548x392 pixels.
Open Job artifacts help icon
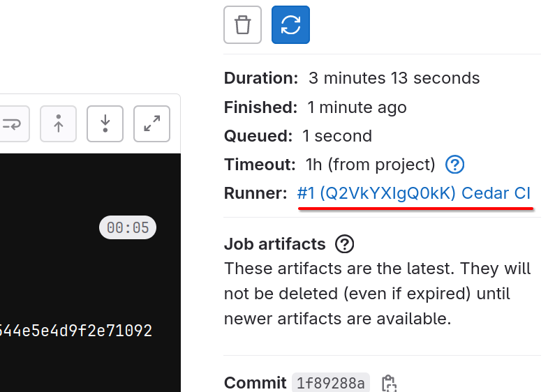click(344, 244)
